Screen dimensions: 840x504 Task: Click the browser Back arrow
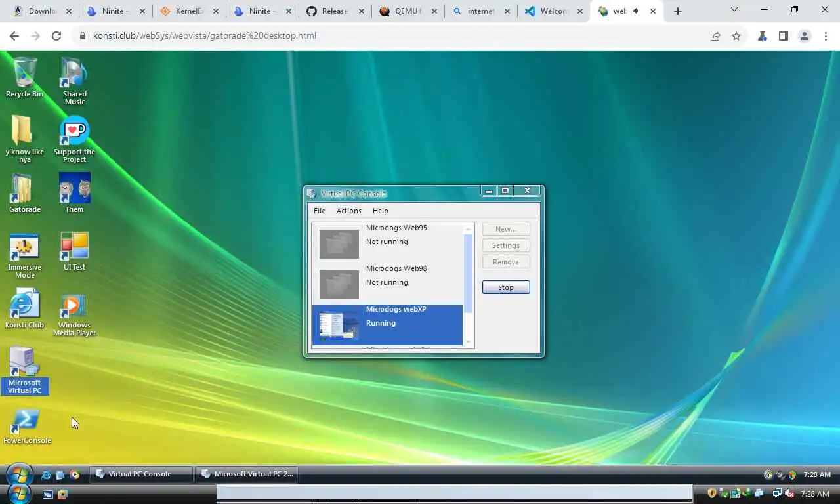coord(14,36)
